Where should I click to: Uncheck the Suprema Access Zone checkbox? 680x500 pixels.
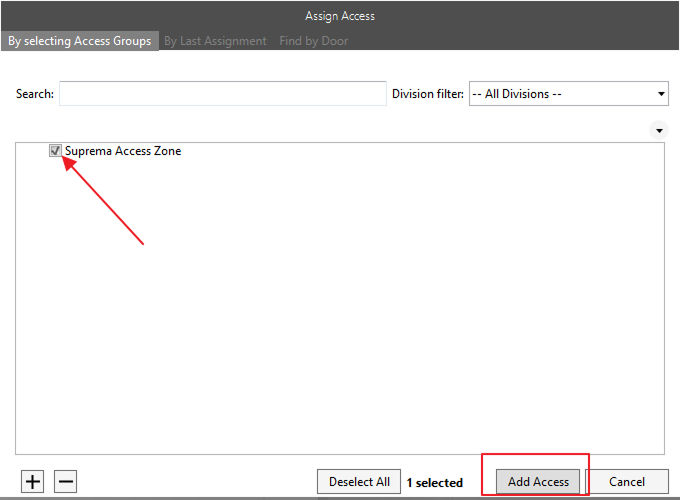tap(56, 151)
